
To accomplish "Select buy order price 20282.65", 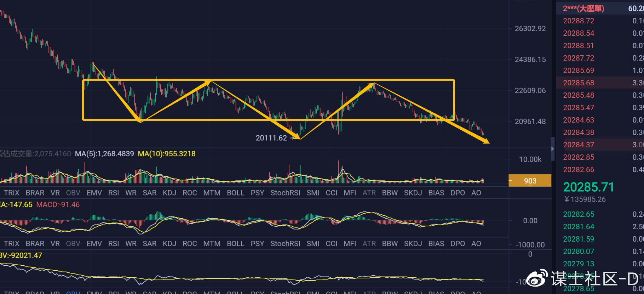I will 579,214.
